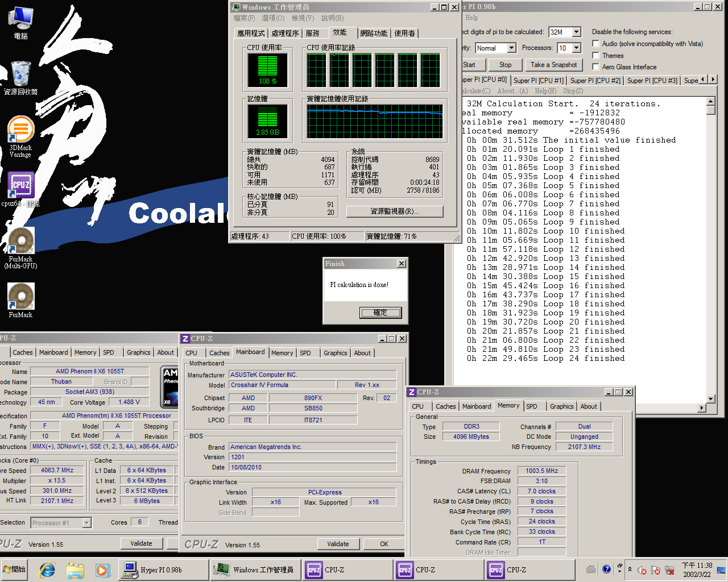The image size is (728, 582).
Task: Click the Validate button in the CPU-Z Mainboard window
Action: [338, 544]
